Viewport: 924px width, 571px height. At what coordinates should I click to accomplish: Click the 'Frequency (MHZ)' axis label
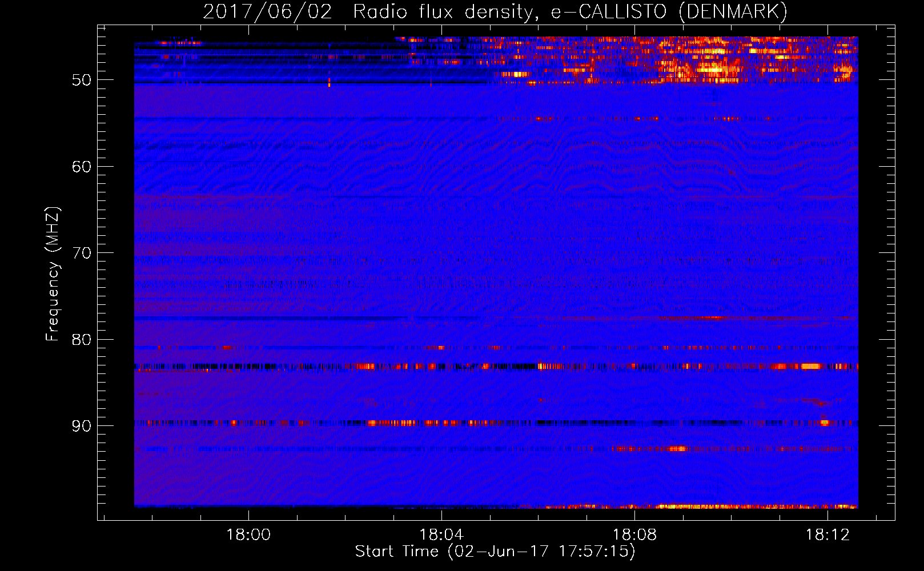pyautogui.click(x=53, y=274)
